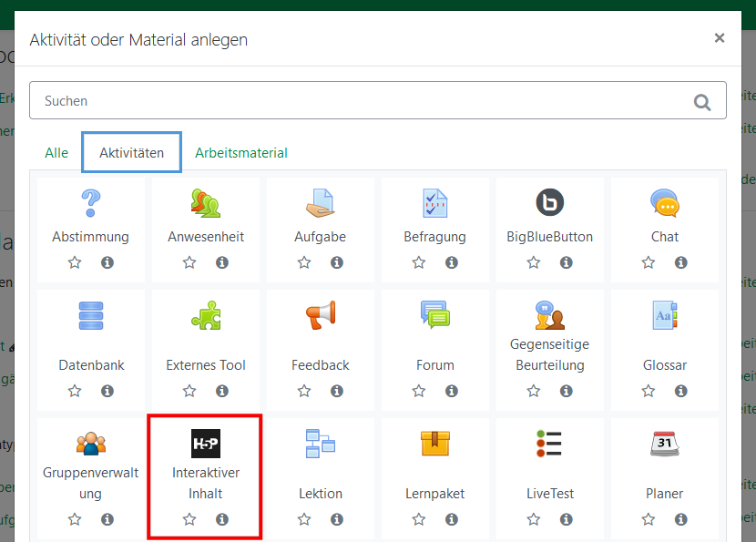
Task: Select the Feedback megaphone icon
Action: tap(320, 315)
